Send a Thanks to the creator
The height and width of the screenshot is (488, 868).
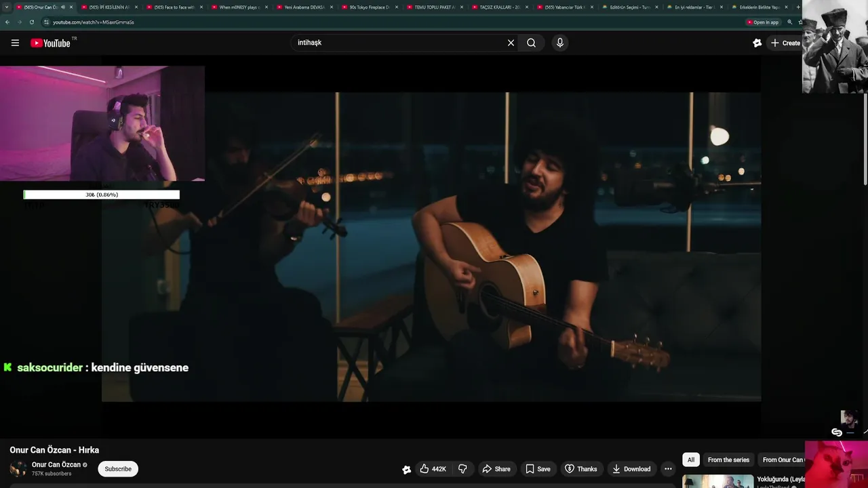point(581,469)
